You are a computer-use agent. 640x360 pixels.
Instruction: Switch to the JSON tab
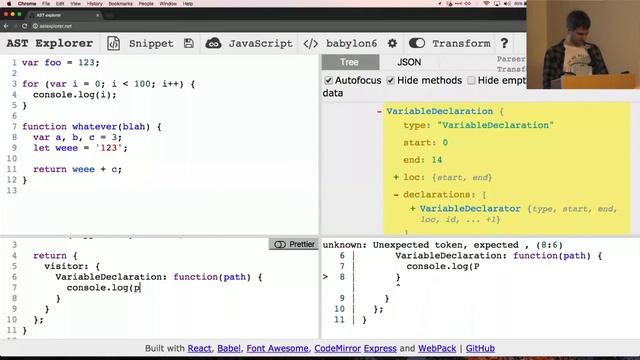409,62
